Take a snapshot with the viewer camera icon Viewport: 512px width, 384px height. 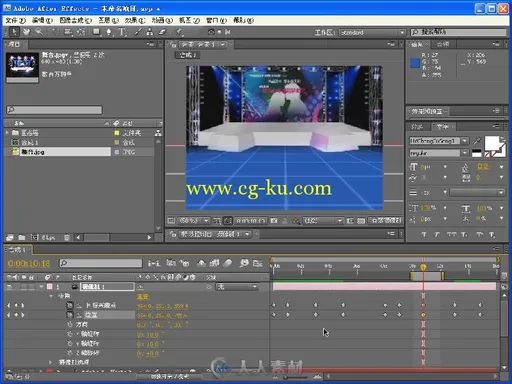click(x=274, y=221)
